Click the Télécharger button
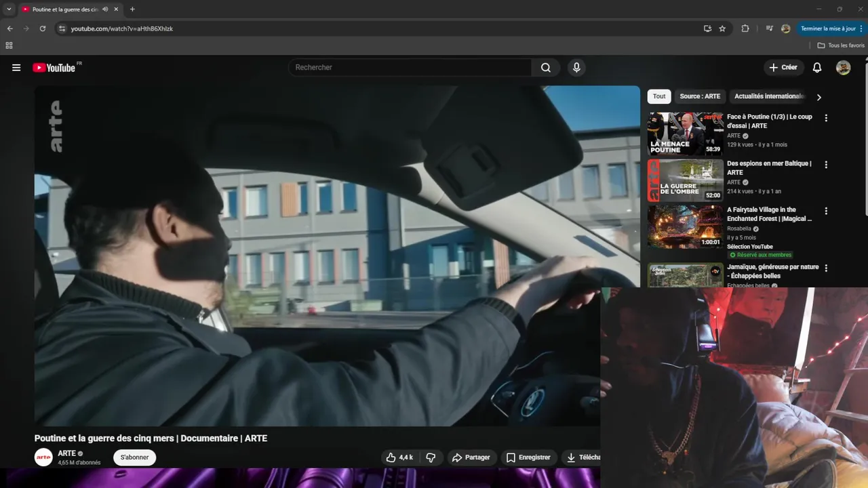868x488 pixels. 582,457
